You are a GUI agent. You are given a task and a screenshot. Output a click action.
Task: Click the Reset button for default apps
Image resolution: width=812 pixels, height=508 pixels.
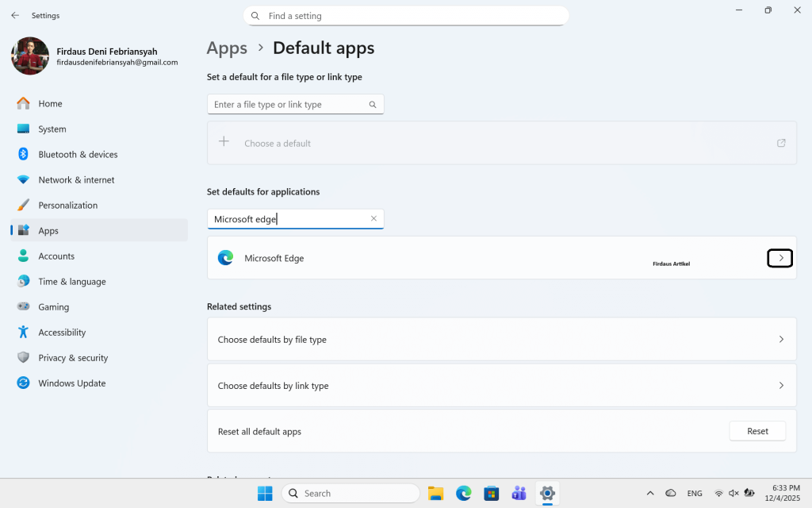click(x=757, y=431)
